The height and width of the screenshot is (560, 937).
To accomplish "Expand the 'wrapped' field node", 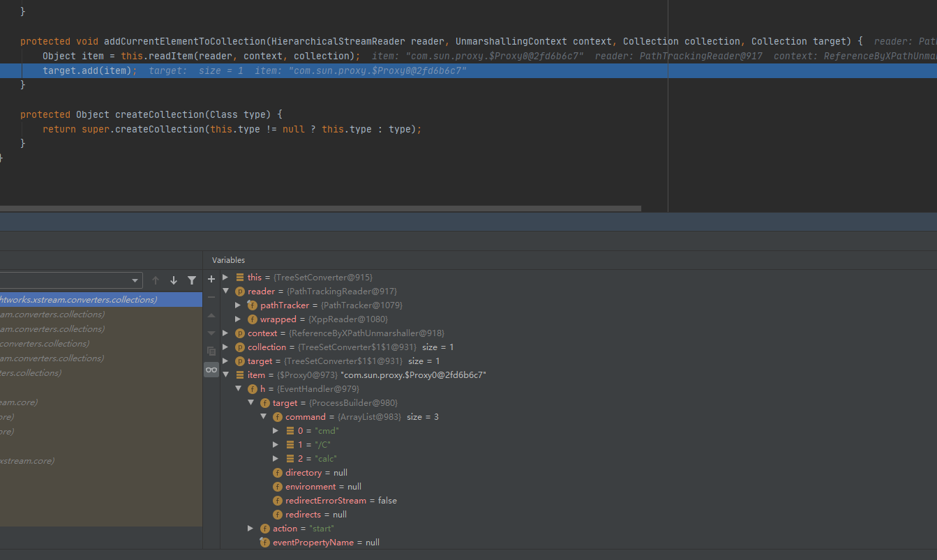I will pyautogui.click(x=238, y=319).
